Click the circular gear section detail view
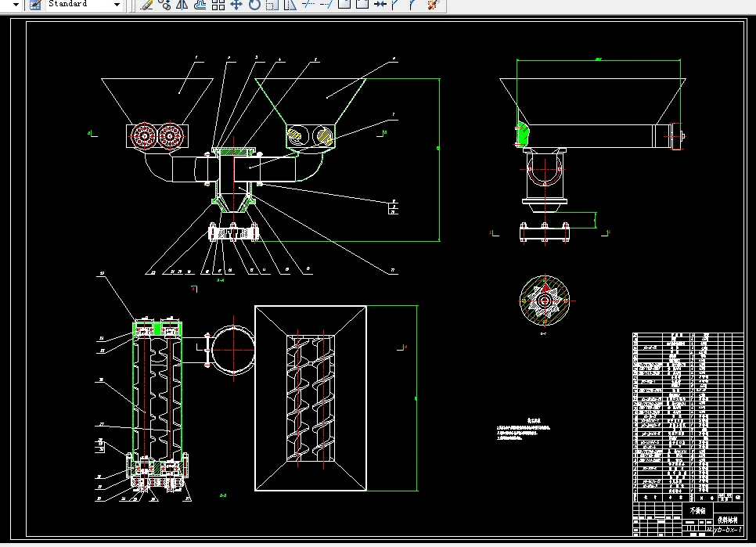Image resolution: width=756 pixels, height=547 pixels. [x=545, y=300]
